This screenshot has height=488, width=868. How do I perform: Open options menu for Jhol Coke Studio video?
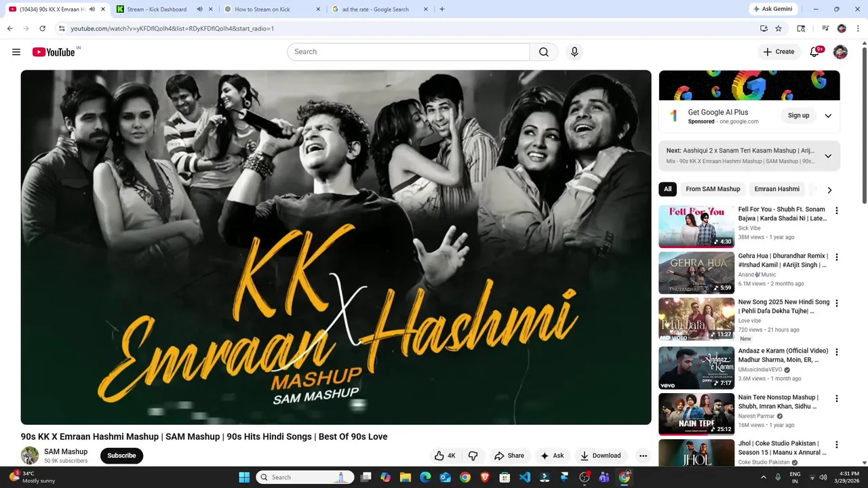pyautogui.click(x=836, y=445)
